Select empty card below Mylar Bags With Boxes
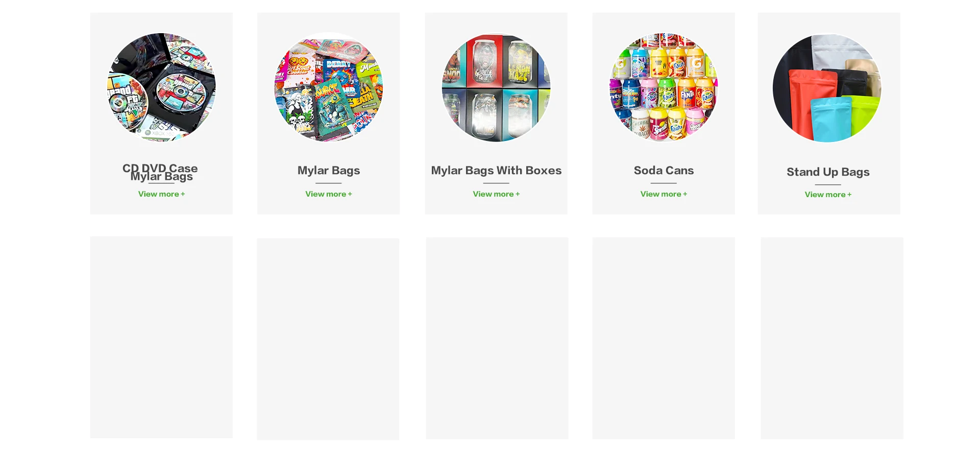The image size is (980, 454). [x=497, y=338]
